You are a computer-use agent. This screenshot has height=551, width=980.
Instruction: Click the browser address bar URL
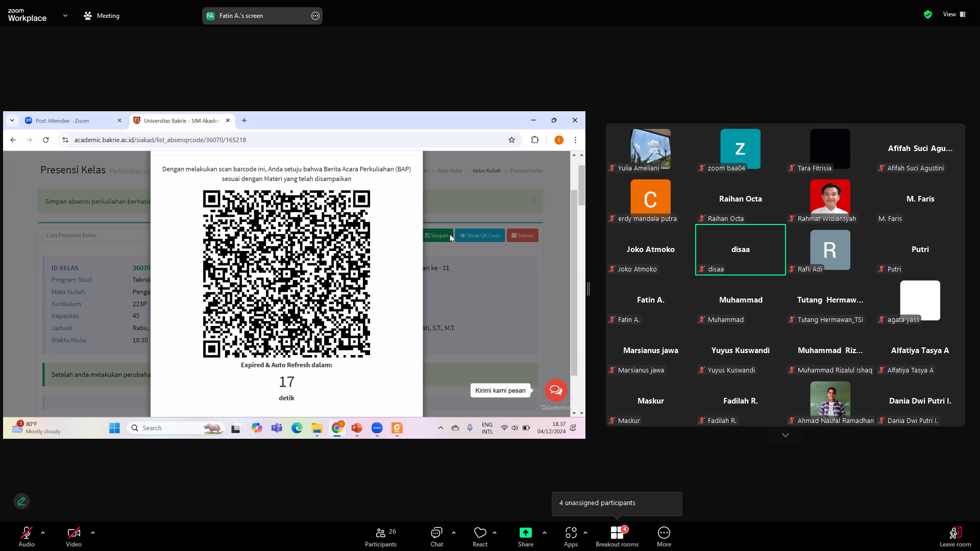click(x=160, y=140)
